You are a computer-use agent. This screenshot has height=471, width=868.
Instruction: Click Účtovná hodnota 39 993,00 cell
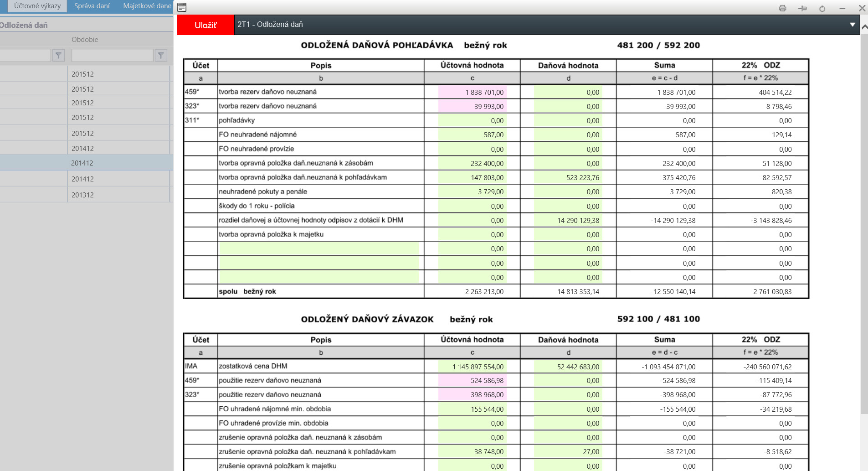pyautogui.click(x=473, y=106)
